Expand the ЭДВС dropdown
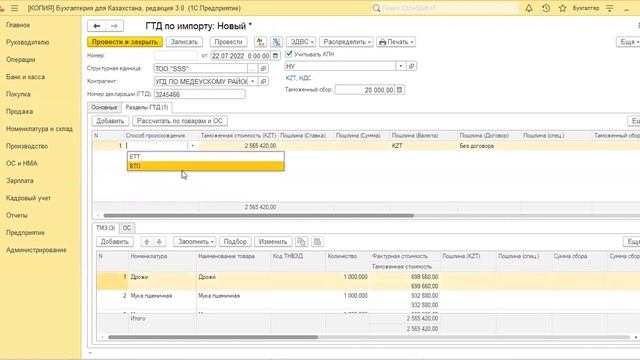 pyautogui.click(x=301, y=42)
